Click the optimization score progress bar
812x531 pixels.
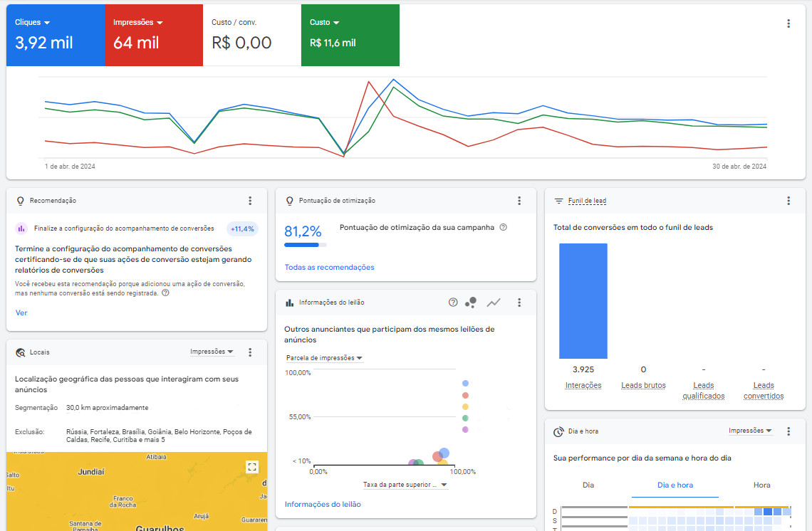click(306, 245)
